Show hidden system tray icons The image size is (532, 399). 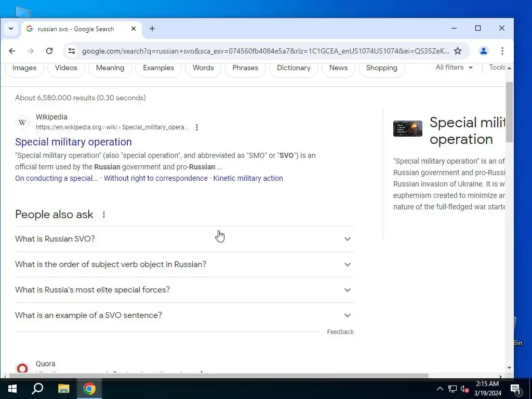click(x=440, y=389)
